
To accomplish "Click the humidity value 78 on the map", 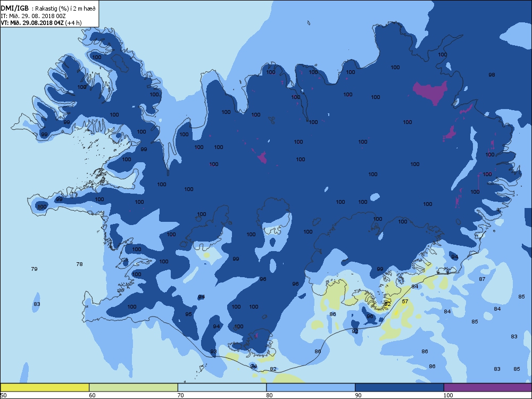I will [x=79, y=264].
